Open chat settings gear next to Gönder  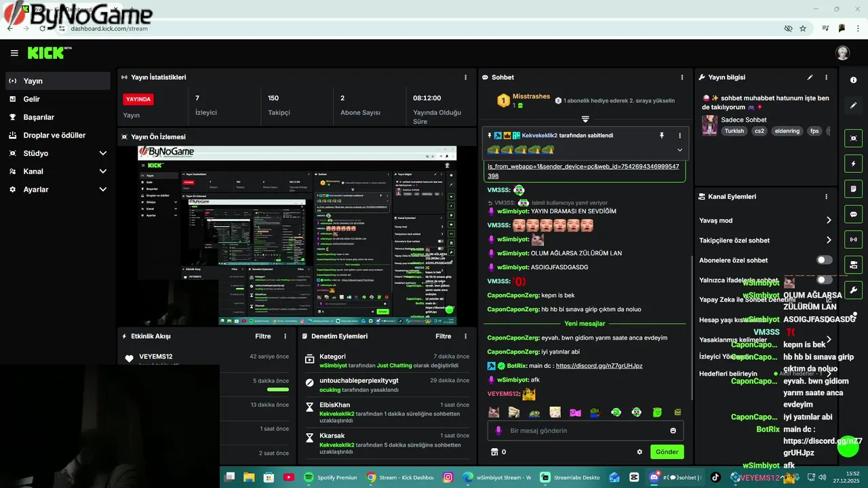[x=639, y=452]
